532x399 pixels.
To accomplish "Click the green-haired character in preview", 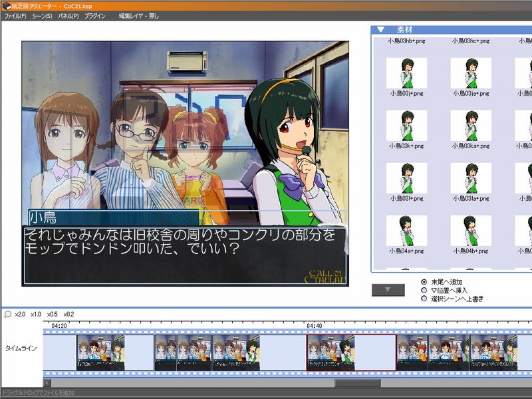I will coord(292,153).
